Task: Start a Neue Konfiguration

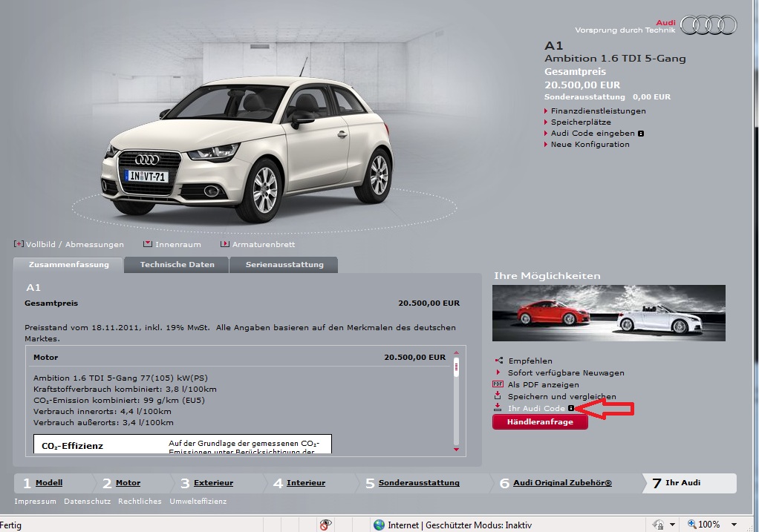Action: 590,144
